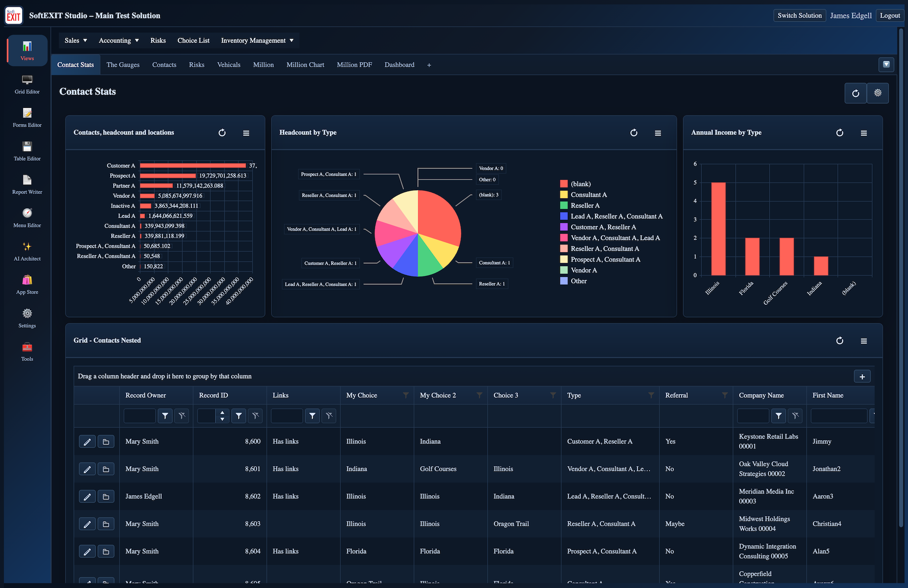Open the My Choice column filter

[x=406, y=395]
